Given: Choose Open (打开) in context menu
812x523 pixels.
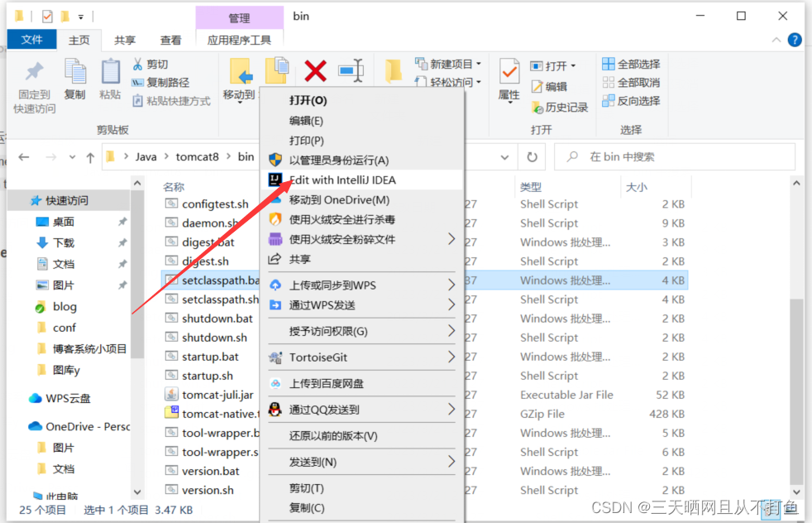Looking at the screenshot, I should point(361,101).
